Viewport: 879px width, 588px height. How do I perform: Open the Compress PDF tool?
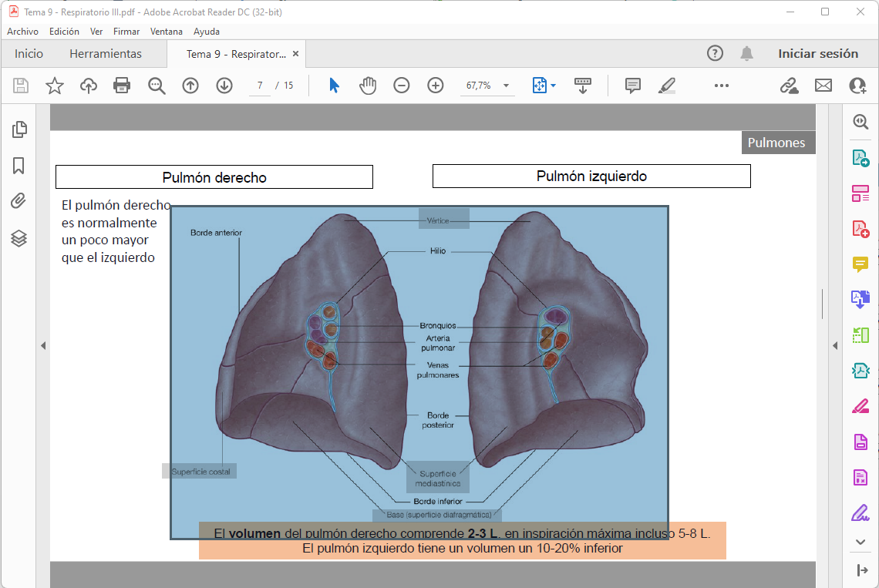(x=860, y=371)
